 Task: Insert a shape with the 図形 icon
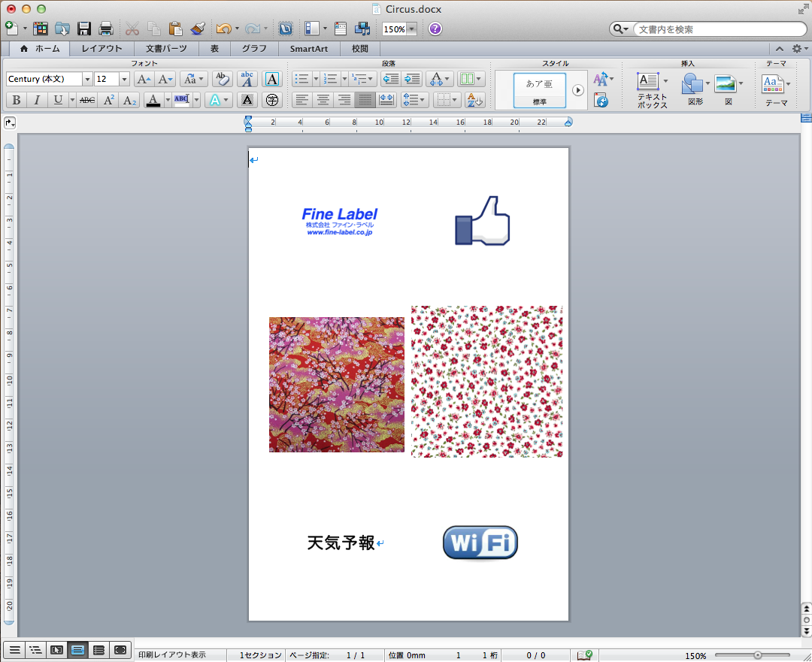tap(695, 89)
